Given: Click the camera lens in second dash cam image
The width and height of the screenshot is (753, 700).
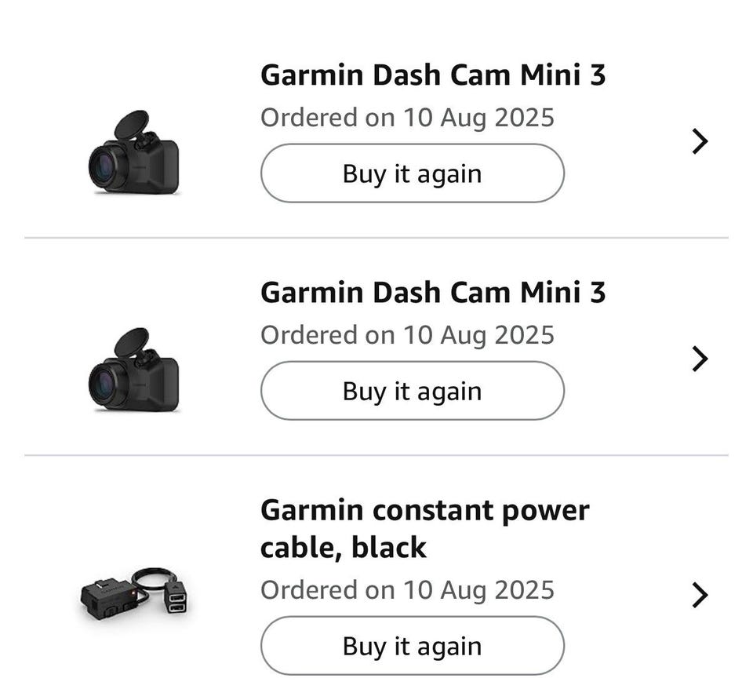Looking at the screenshot, I should pyautogui.click(x=105, y=385).
